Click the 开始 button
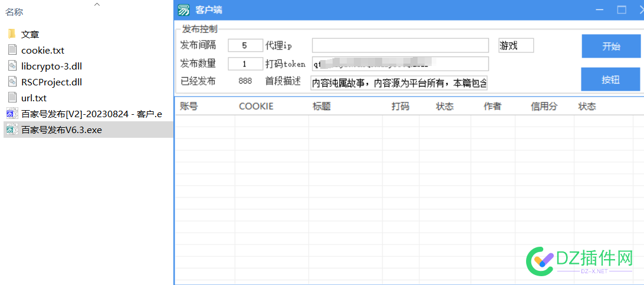This screenshot has height=285, width=644. (611, 47)
